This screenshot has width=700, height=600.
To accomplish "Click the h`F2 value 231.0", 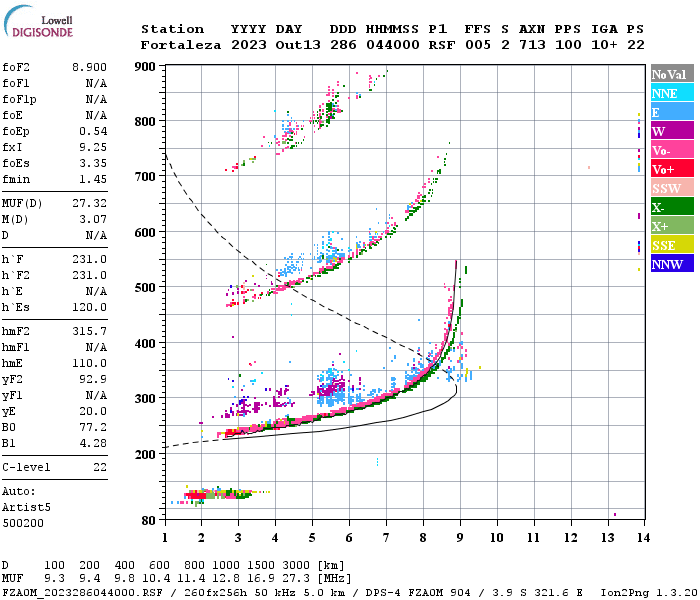I will click(89, 275).
